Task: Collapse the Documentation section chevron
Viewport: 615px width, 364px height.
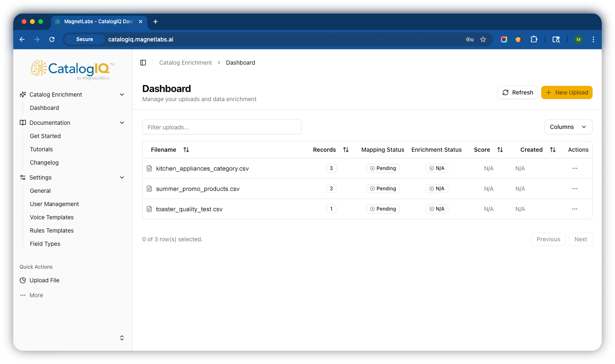Action: 122,123
